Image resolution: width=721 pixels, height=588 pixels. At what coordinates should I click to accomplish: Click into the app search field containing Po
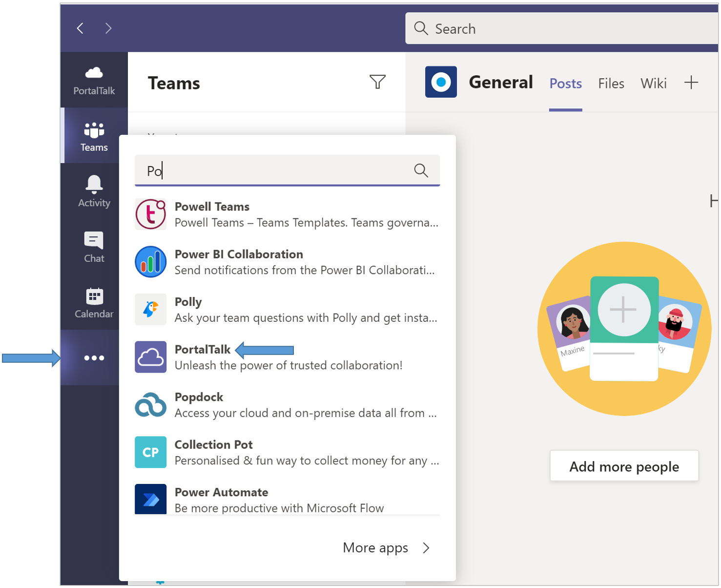point(288,170)
